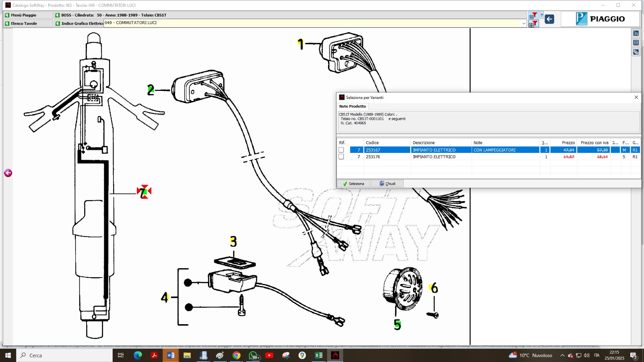Check the box for part code 253167
This screenshot has height=362, width=644.
[x=341, y=150]
